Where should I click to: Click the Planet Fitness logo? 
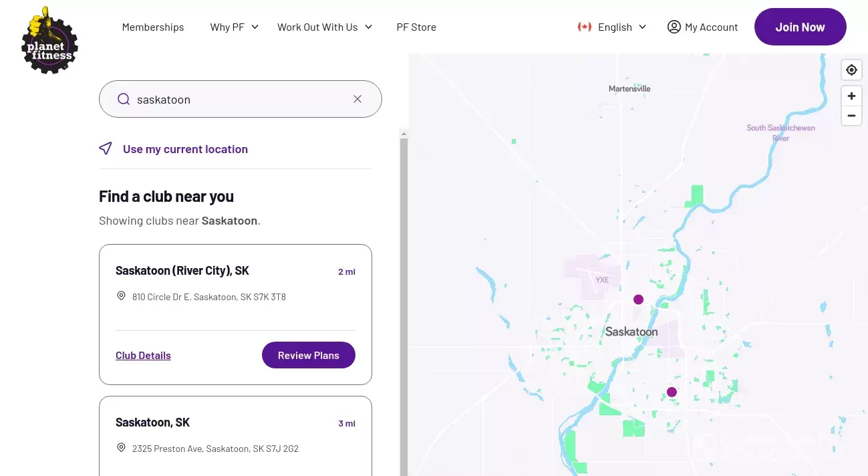coord(49,40)
